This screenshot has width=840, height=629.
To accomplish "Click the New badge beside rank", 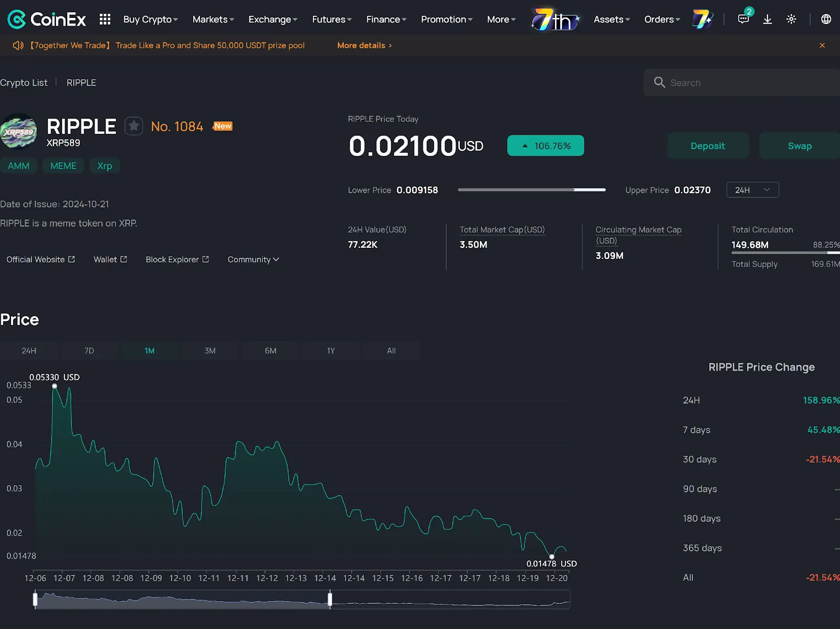I will [223, 126].
